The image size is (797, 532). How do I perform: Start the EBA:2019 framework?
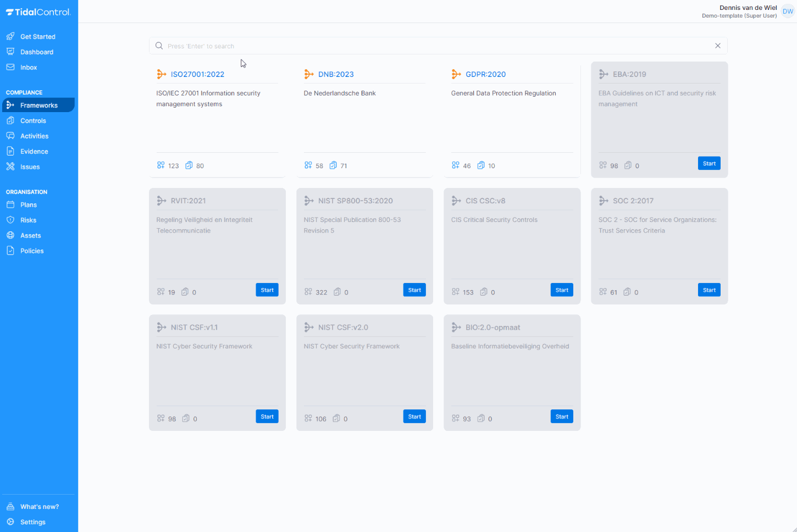[x=709, y=163]
